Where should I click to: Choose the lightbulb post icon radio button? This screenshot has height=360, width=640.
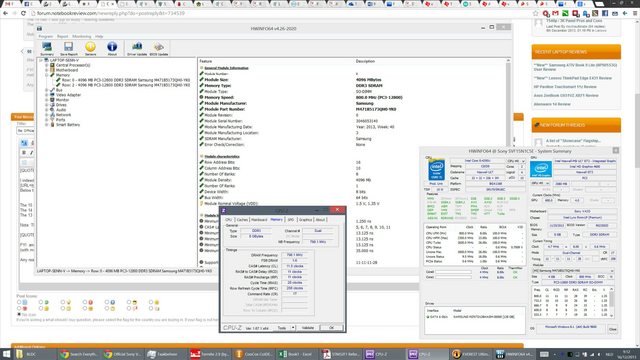coord(63,302)
